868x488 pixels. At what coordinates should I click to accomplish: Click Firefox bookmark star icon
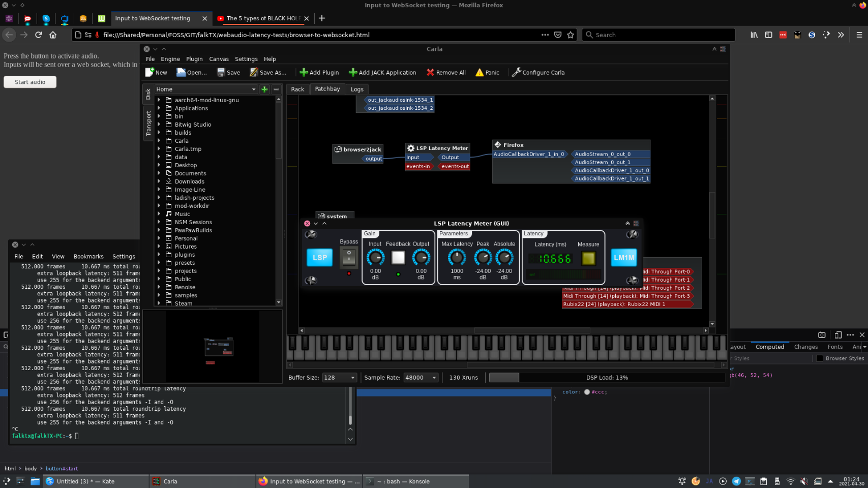[571, 35]
